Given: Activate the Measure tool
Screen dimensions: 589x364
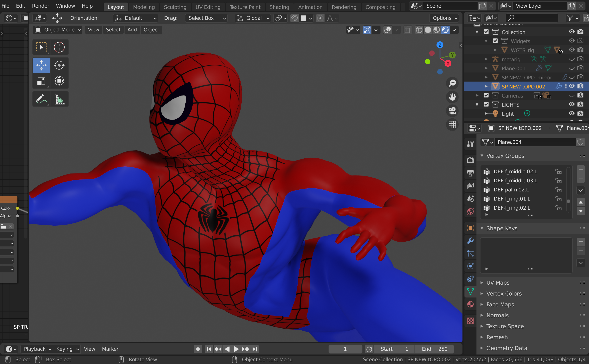Looking at the screenshot, I should pos(59,99).
